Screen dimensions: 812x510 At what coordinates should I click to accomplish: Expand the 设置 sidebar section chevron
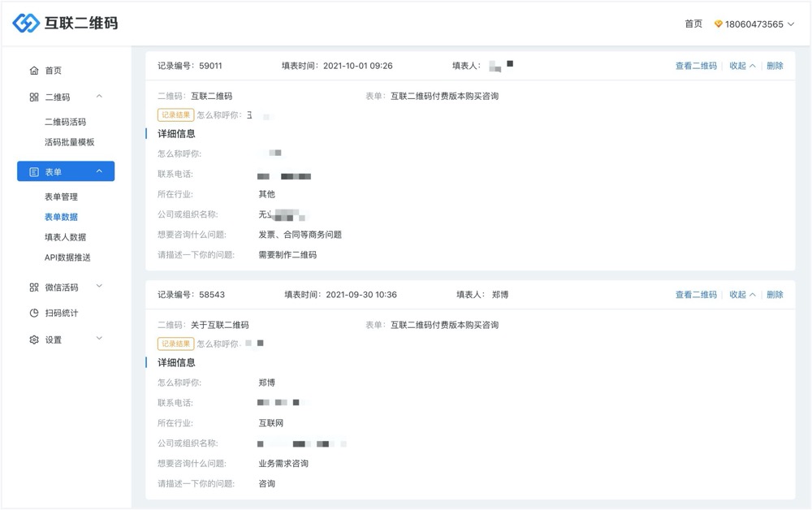(99, 339)
